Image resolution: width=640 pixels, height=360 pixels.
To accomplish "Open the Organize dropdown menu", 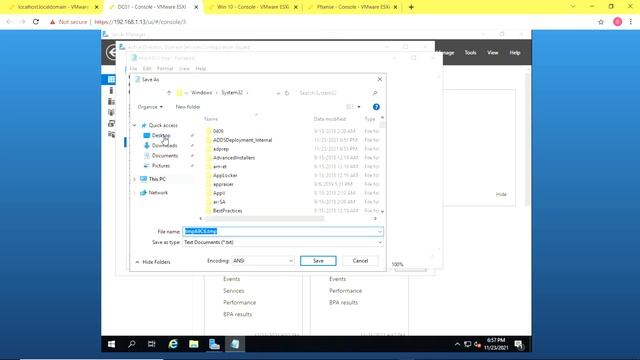I will click(150, 107).
